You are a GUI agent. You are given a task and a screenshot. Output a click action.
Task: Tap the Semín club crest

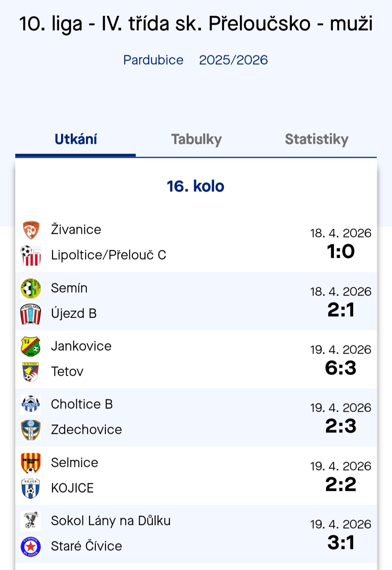pyautogui.click(x=31, y=288)
